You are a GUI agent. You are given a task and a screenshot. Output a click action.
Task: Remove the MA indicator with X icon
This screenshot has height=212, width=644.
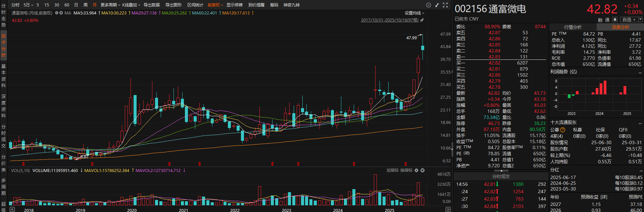[x=61, y=13]
